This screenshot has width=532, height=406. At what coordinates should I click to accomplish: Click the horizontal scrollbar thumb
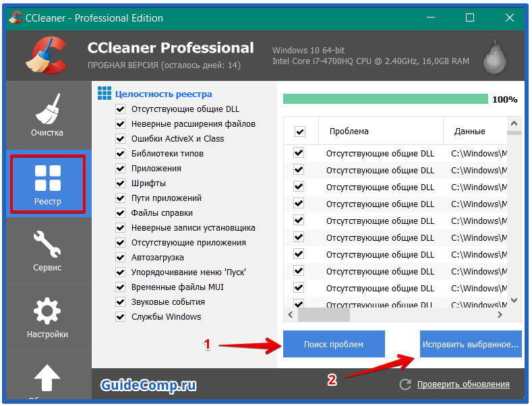pyautogui.click(x=324, y=315)
